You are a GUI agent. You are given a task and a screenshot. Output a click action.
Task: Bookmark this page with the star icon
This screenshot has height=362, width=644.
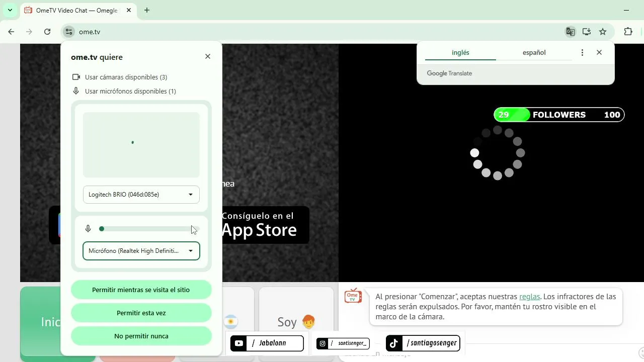click(603, 32)
